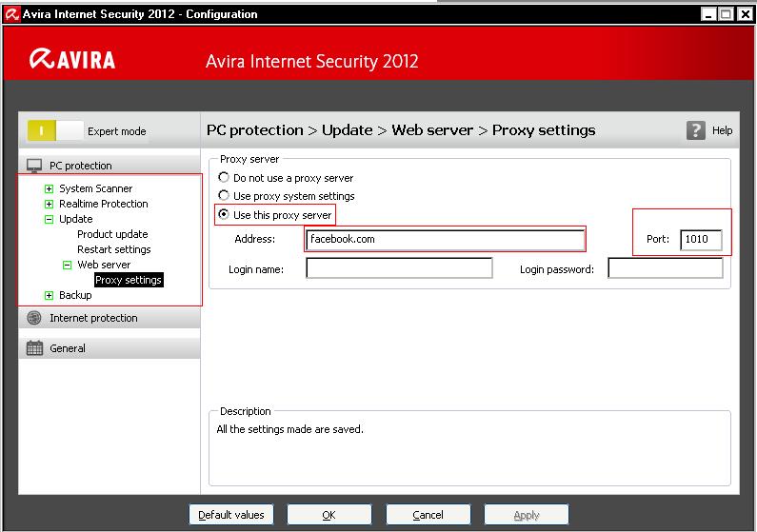The height and width of the screenshot is (532, 757).
Task: Select Realtime Protection in the tree
Action: pyautogui.click(x=104, y=204)
